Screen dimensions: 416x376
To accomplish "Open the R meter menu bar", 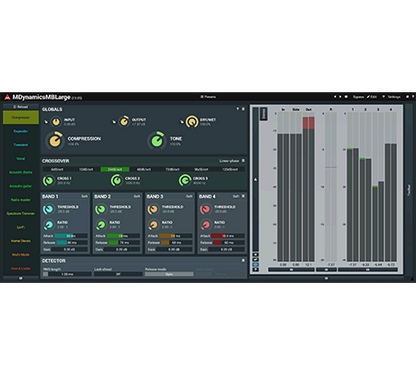I will (x=326, y=269).
